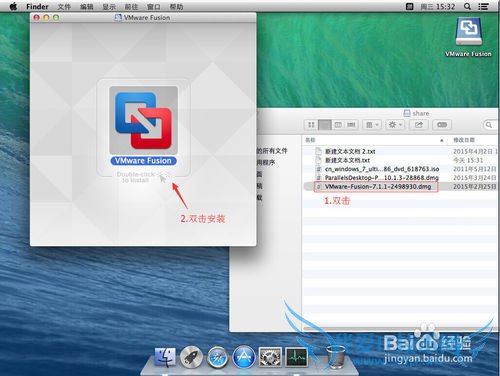Open Notification Center from the menu bar

click(483, 6)
